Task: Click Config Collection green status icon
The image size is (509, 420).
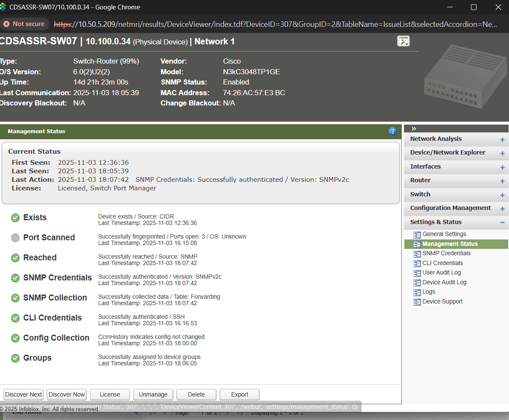Action: click(15, 338)
